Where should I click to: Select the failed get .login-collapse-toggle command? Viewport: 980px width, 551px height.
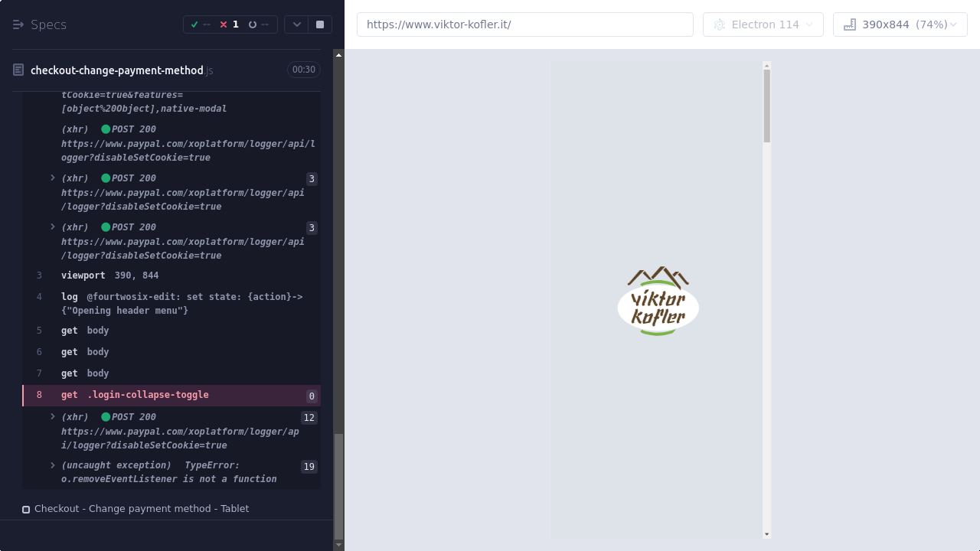pyautogui.click(x=135, y=395)
